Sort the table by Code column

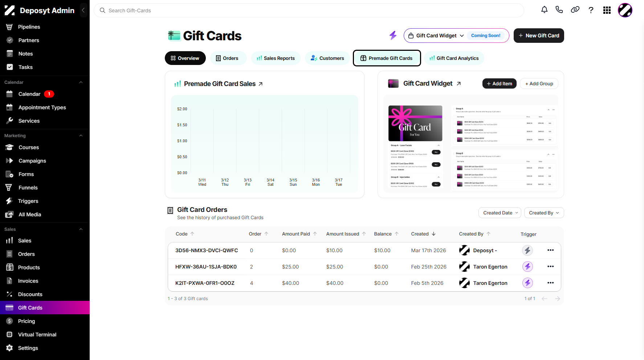(x=185, y=234)
